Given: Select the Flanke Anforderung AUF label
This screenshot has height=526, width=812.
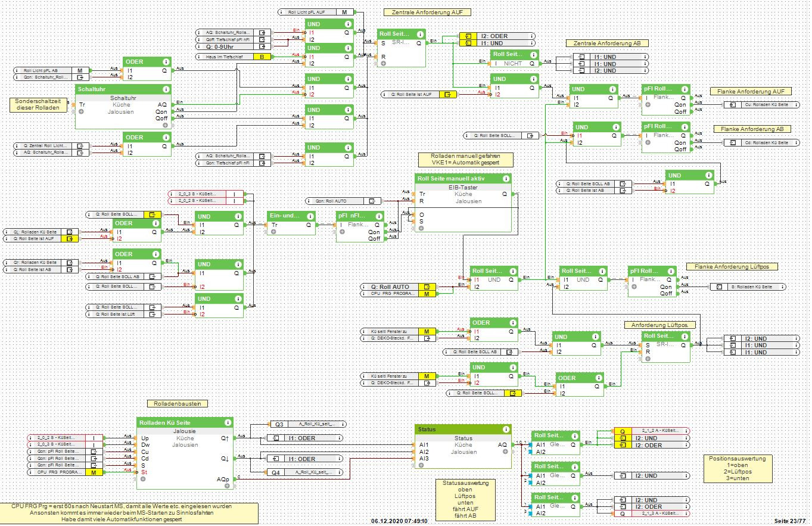Looking at the screenshot, I should pyautogui.click(x=751, y=92).
